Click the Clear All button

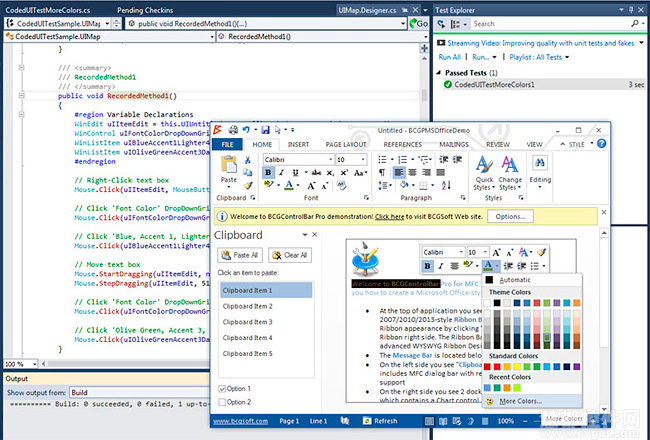coord(290,255)
